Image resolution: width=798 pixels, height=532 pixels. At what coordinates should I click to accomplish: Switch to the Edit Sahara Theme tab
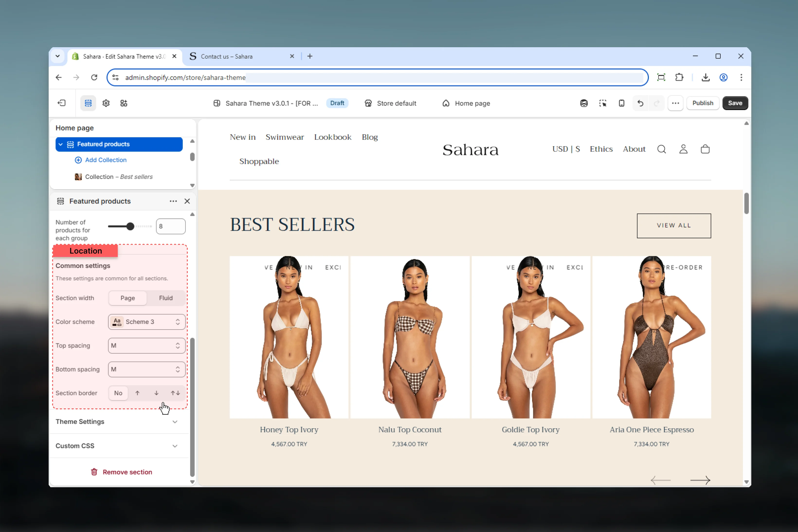pos(124,56)
